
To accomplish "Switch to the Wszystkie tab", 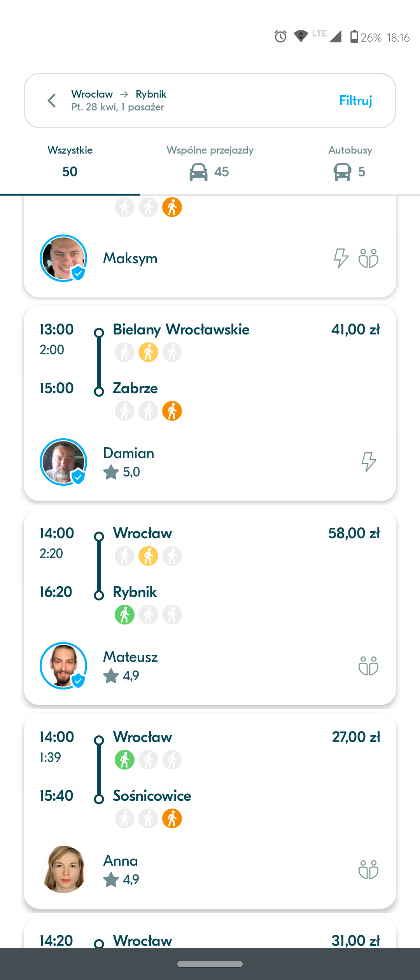I will pos(70,162).
